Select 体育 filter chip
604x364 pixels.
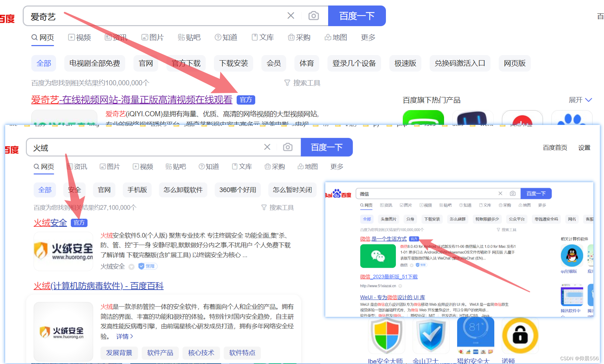point(306,63)
